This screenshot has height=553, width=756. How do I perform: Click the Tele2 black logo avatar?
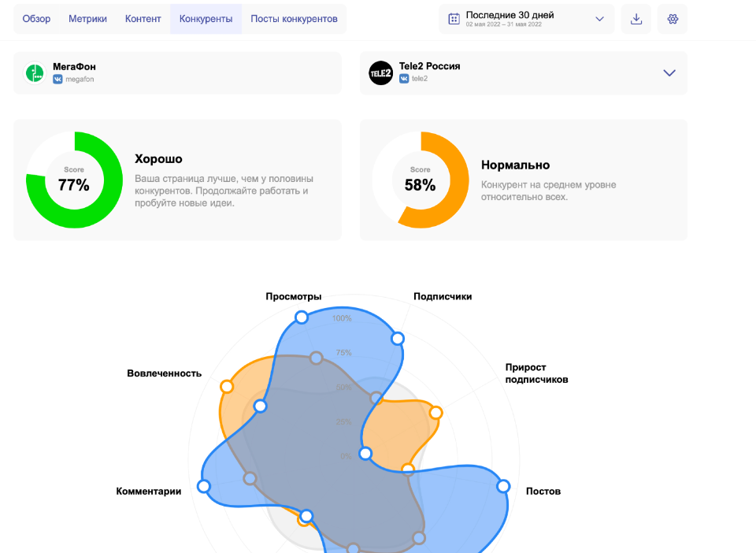pyautogui.click(x=381, y=72)
